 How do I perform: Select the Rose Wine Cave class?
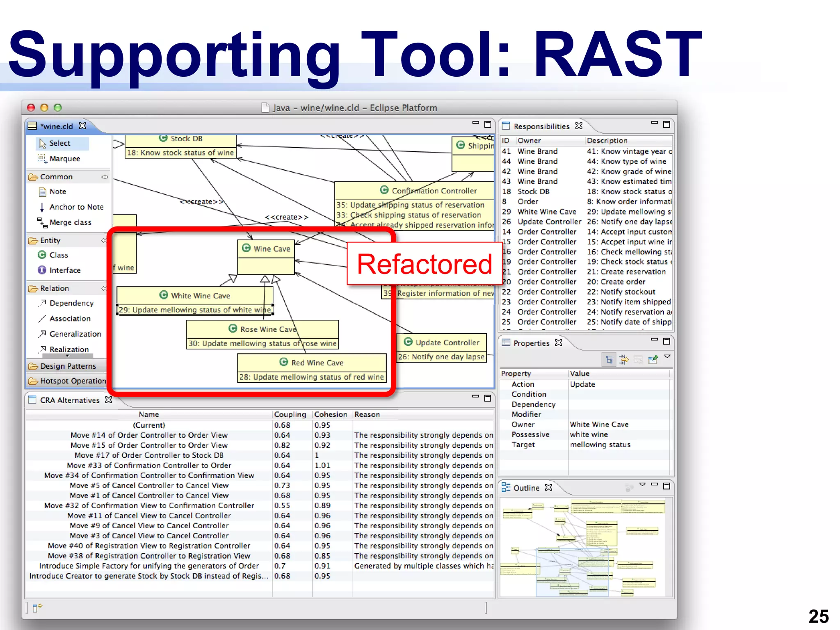pyautogui.click(x=262, y=335)
